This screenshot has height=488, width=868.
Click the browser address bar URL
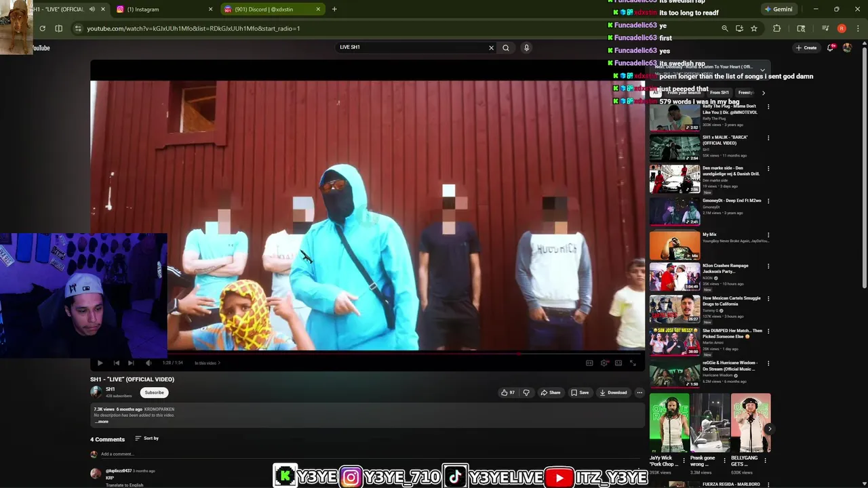click(193, 28)
